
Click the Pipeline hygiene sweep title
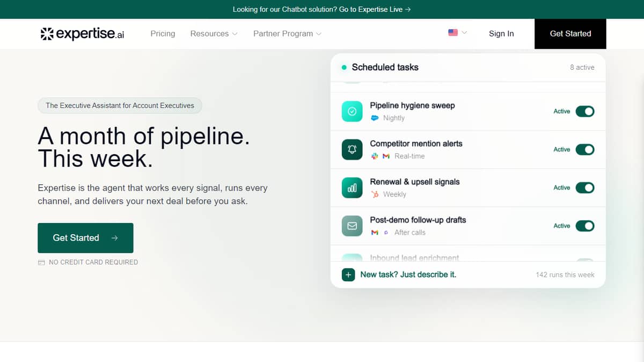pos(412,106)
